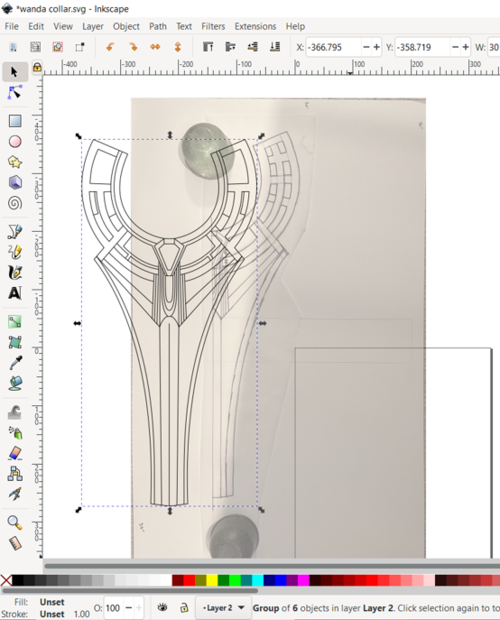This screenshot has height=620, width=500.
Task: Toggle Layer 2 visibility eye
Action: (x=162, y=607)
